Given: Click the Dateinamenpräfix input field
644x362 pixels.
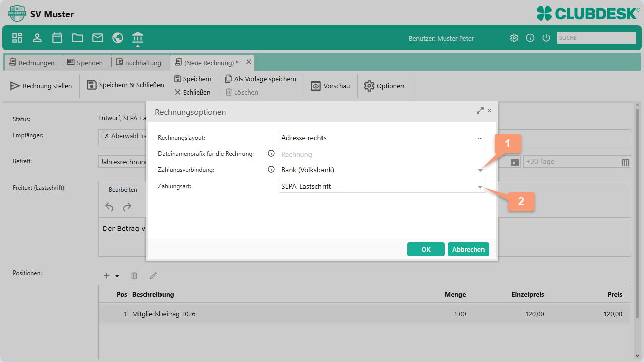Looking at the screenshot, I should 382,154.
